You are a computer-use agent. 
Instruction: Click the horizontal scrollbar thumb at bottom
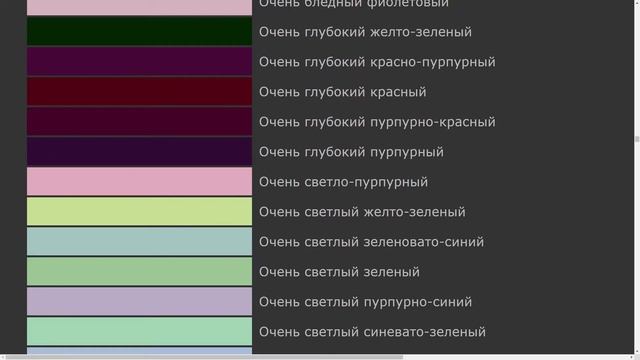[204, 357]
